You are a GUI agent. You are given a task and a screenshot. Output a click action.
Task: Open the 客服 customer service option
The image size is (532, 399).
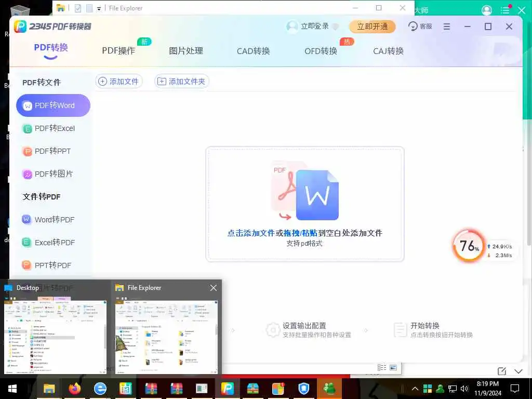(x=420, y=26)
